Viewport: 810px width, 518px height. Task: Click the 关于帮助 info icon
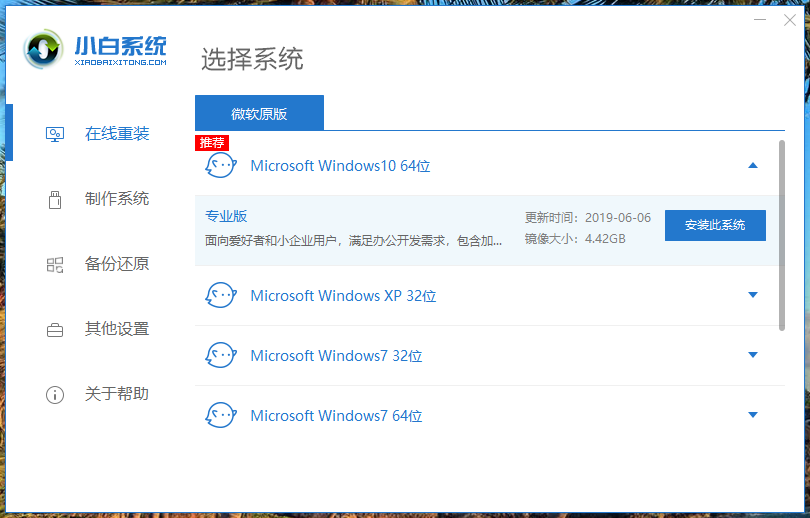tap(55, 394)
